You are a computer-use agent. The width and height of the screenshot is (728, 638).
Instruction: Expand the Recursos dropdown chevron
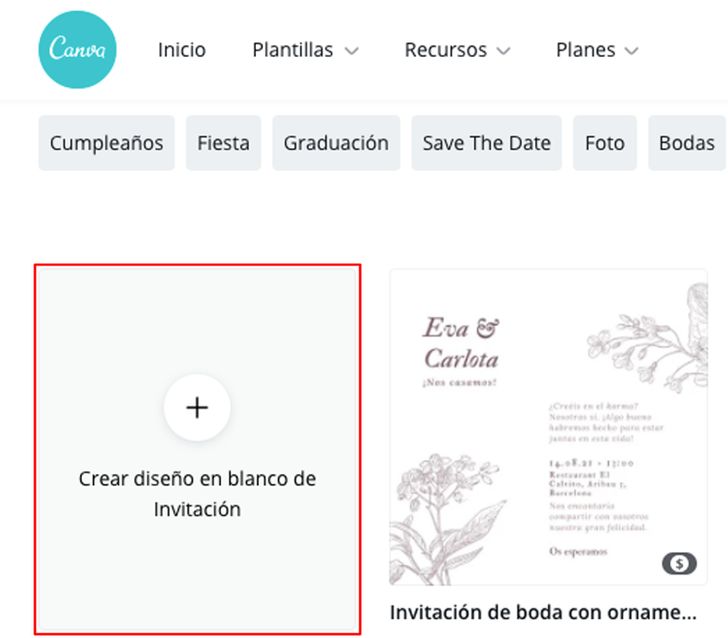point(504,51)
